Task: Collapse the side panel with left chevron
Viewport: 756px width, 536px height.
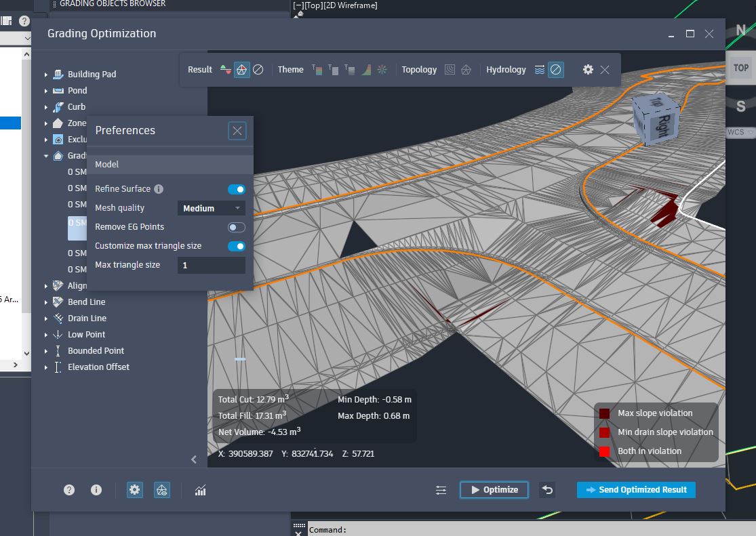Action: point(194,459)
